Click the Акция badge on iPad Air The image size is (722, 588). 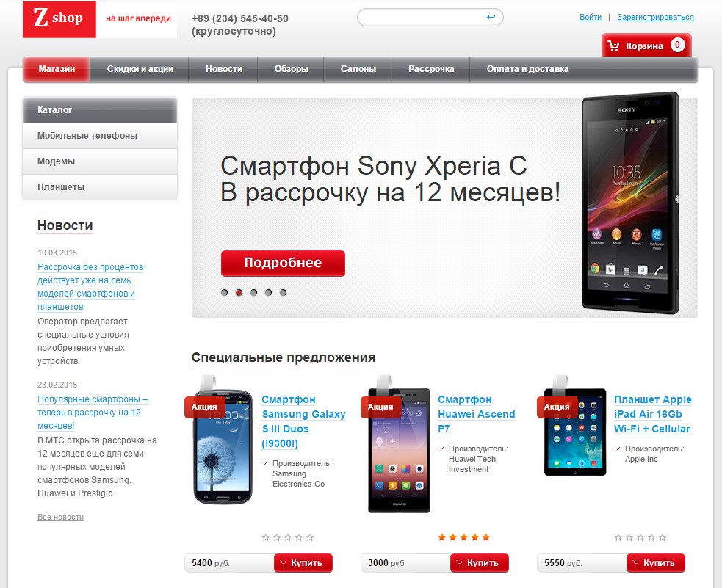[x=557, y=407]
